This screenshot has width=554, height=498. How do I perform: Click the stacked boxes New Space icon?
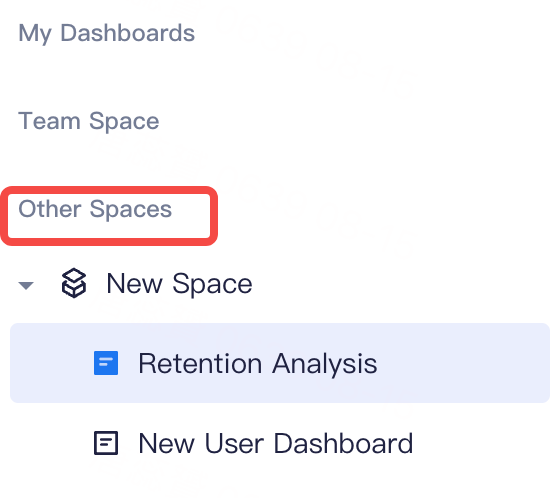tap(73, 283)
